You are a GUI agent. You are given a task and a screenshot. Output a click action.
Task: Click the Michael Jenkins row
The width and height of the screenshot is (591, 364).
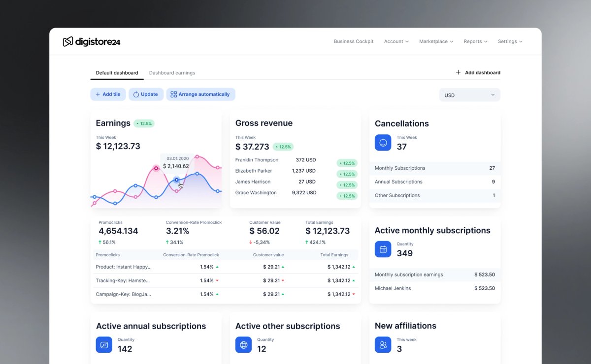tap(435, 288)
